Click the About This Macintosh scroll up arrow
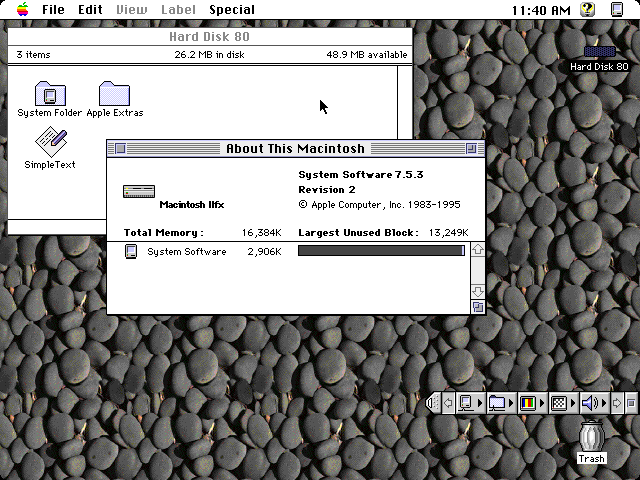The width and height of the screenshot is (640, 480). (478, 249)
